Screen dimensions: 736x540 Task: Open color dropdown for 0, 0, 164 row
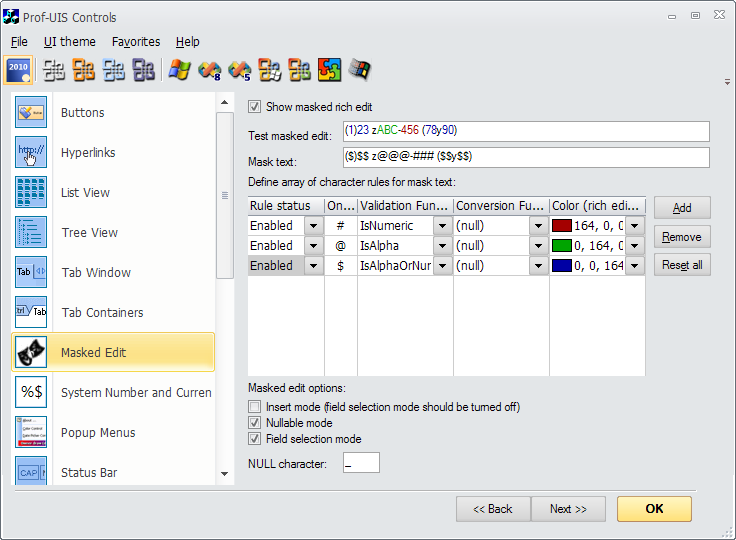635,266
